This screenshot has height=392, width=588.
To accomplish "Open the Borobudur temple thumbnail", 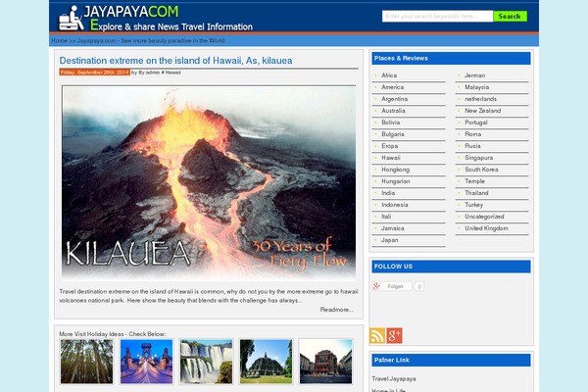I will coord(266,362).
